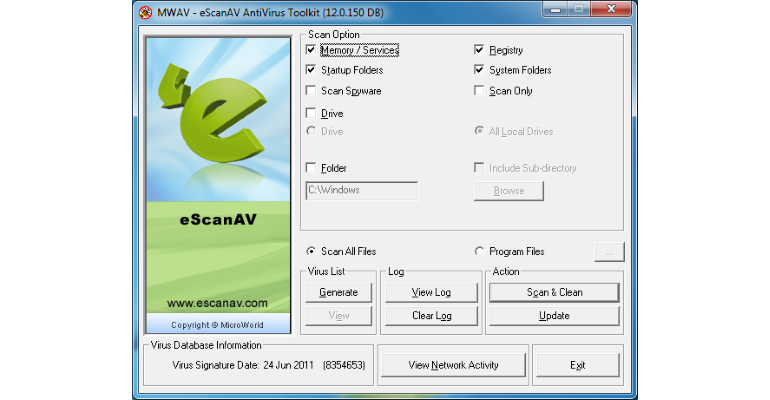
Task: Click the View virus list button
Action: [x=338, y=316]
